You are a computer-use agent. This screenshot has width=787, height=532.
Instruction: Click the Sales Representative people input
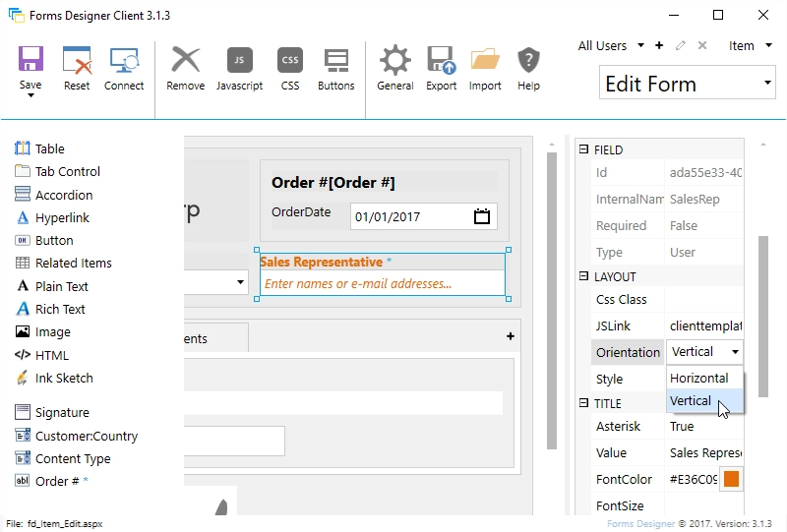tap(382, 284)
